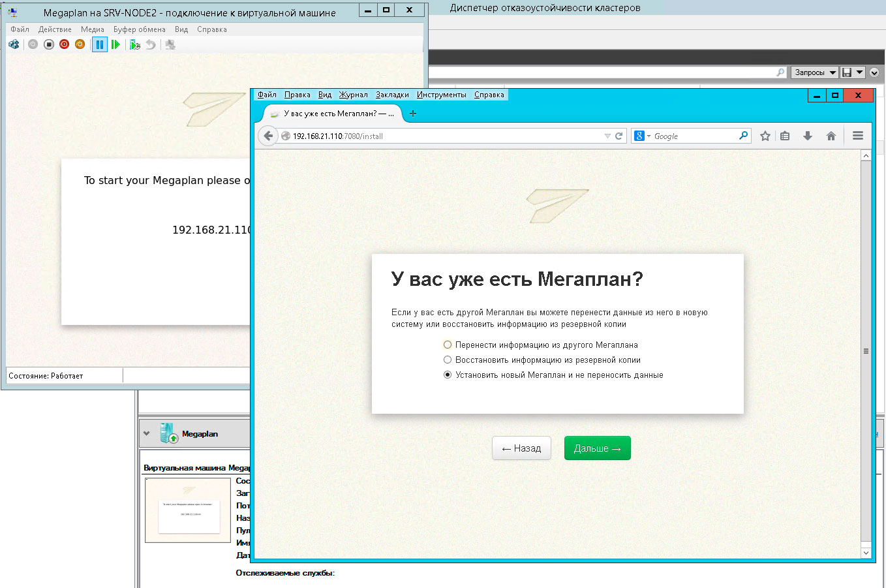Open the Медиа menu in the VM window
886x588 pixels.
click(x=93, y=29)
